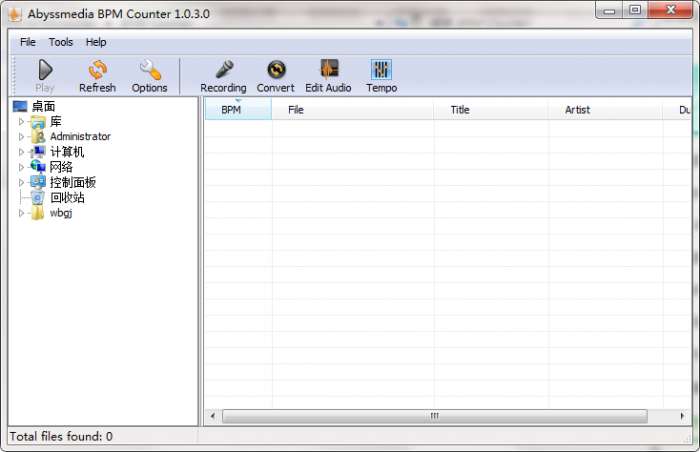This screenshot has height=452, width=700.
Task: Click the 回收站 recycle bin icon
Action: point(38,197)
